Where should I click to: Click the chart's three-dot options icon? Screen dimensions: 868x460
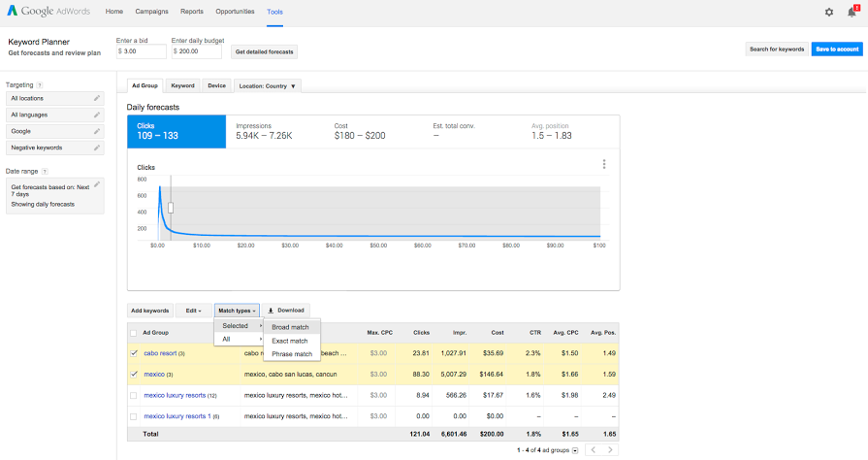tap(603, 164)
